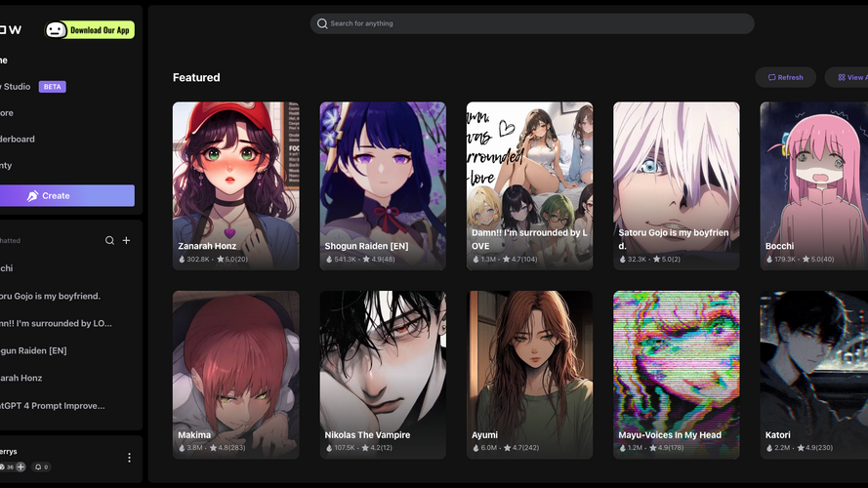Viewport: 868px width, 488px height.
Task: Click the 3.8M count on the Makima card
Action: click(x=195, y=448)
